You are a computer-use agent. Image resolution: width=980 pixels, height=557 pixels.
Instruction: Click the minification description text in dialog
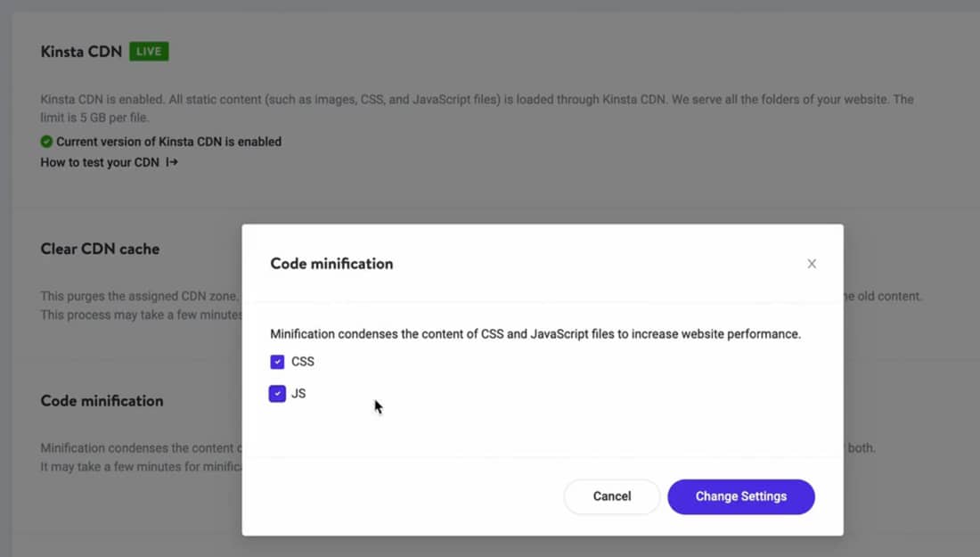tap(535, 333)
